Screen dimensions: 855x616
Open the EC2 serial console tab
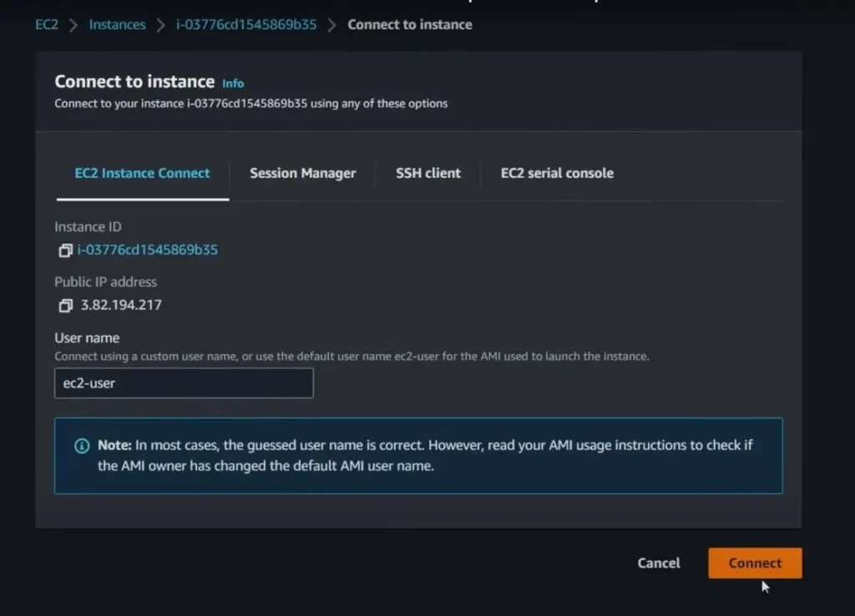556,173
